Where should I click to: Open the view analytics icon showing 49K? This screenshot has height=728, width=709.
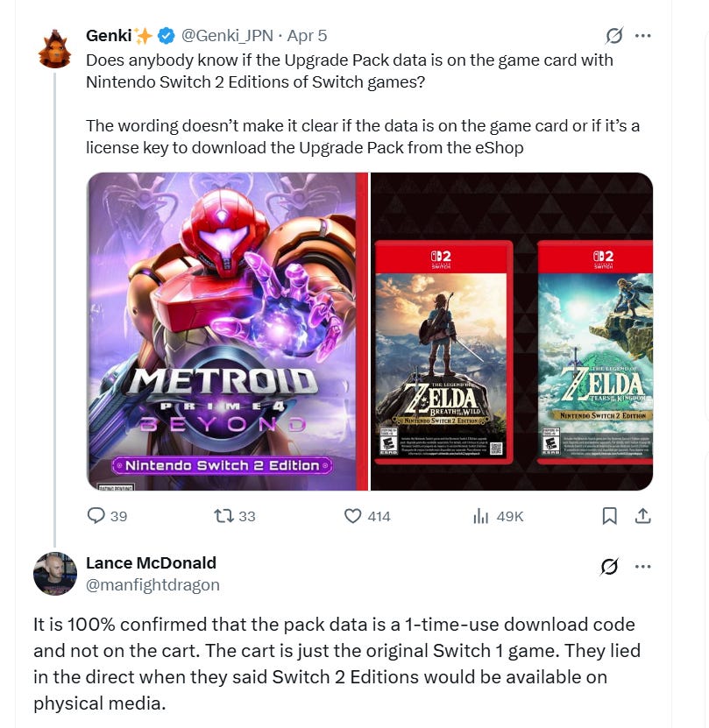[x=480, y=516]
